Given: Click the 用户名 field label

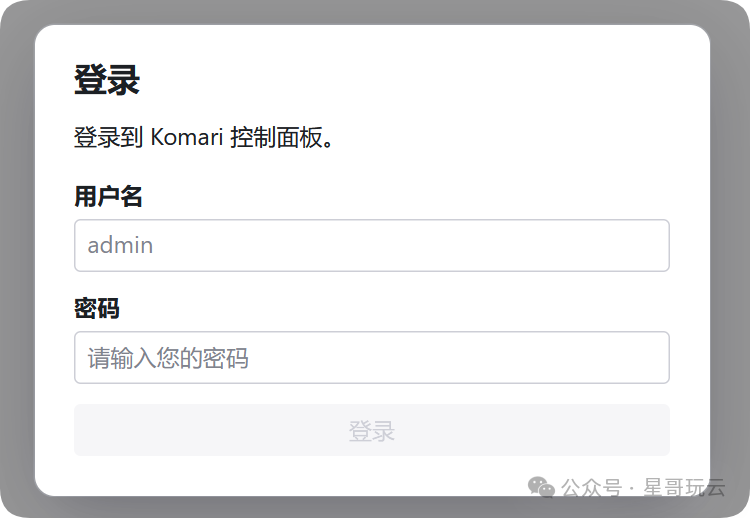Looking at the screenshot, I should pyautogui.click(x=108, y=196).
